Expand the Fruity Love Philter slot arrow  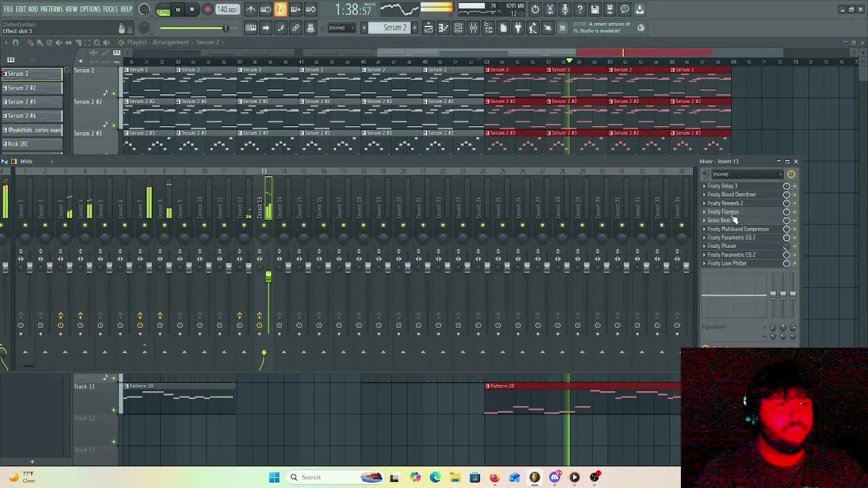click(704, 264)
